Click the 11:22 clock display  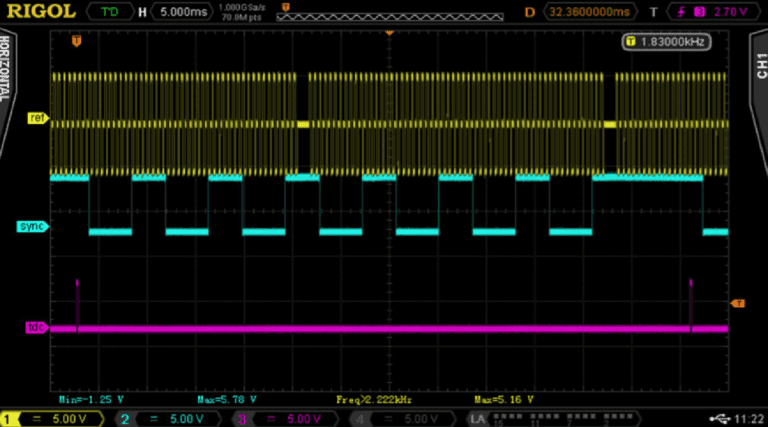coord(749,419)
